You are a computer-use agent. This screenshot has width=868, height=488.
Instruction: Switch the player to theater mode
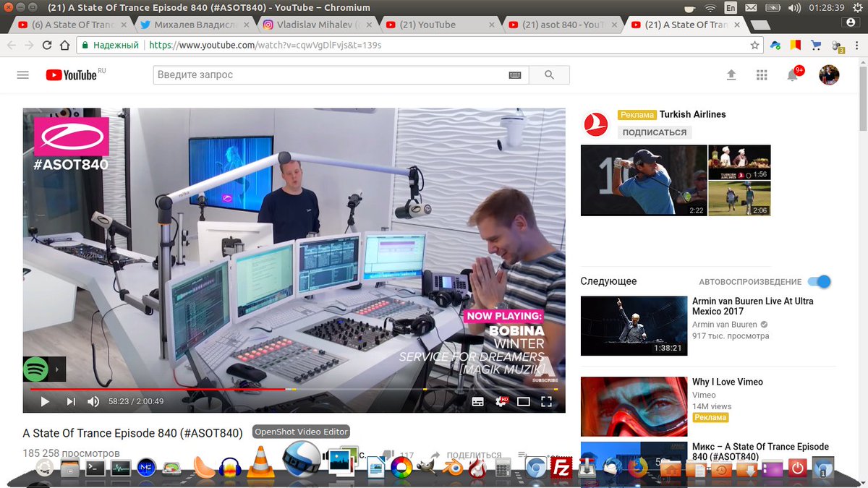pyautogui.click(x=524, y=401)
